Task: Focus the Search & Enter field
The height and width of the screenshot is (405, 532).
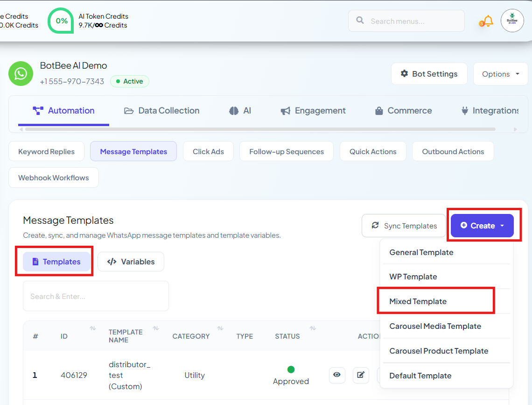Action: [x=96, y=296]
